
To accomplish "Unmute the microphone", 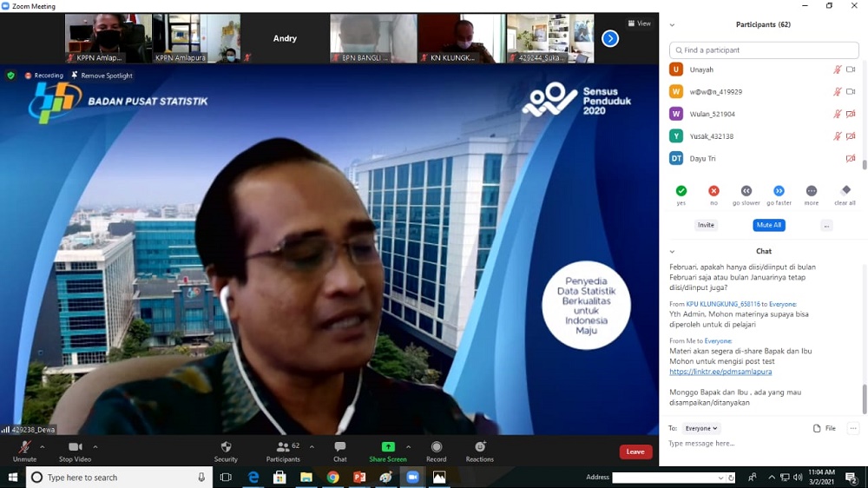I will [24, 452].
